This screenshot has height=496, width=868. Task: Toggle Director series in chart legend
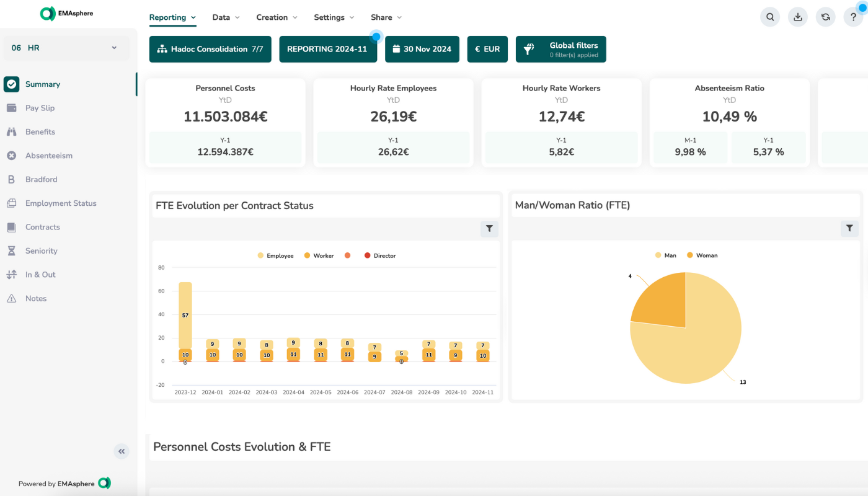(x=379, y=255)
